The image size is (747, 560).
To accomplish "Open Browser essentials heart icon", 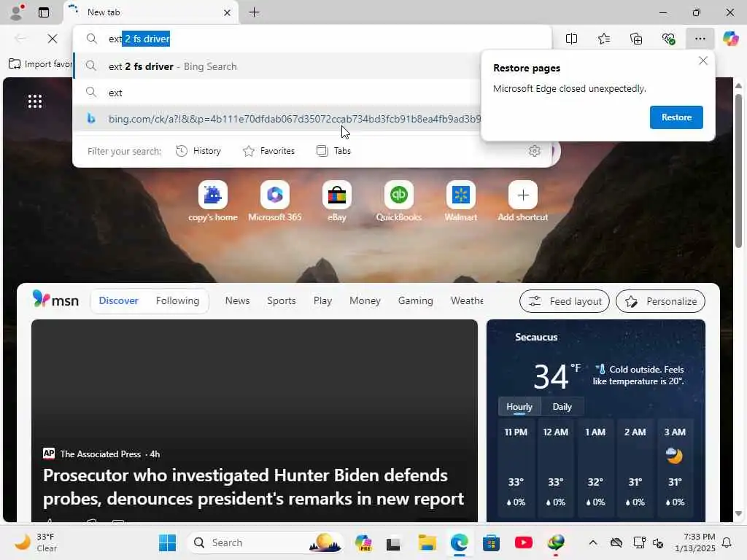I will (x=668, y=39).
